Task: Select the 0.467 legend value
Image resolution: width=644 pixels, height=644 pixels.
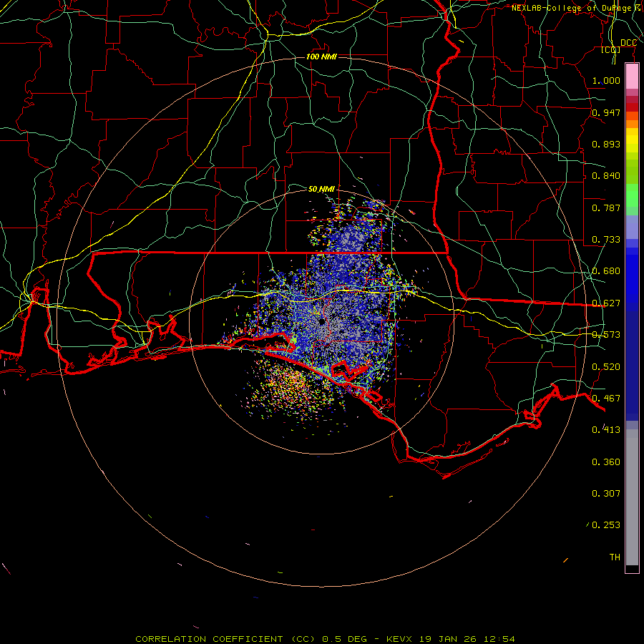Action: click(x=606, y=399)
